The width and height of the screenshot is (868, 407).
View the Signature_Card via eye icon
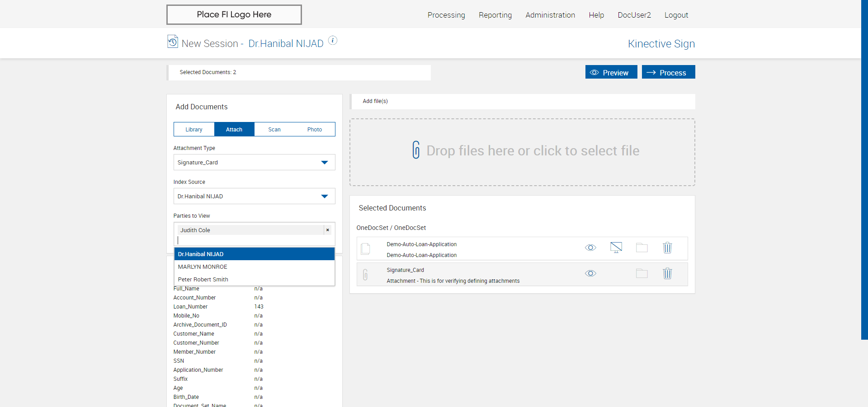[x=590, y=273]
